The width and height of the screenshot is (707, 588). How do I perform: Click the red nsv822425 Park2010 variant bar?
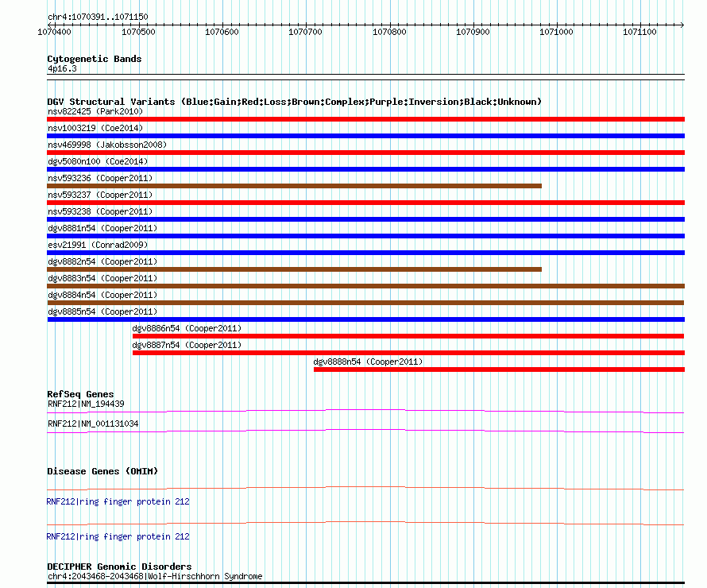tap(365, 119)
